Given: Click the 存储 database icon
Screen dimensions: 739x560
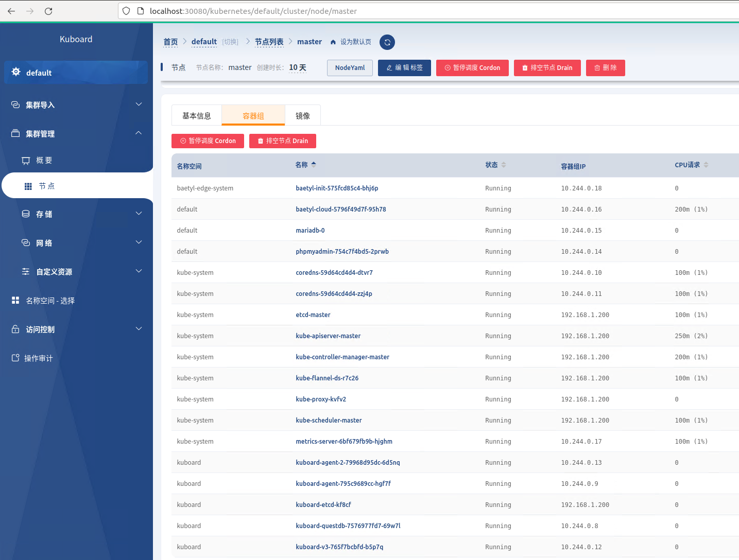Looking at the screenshot, I should pyautogui.click(x=26, y=214).
